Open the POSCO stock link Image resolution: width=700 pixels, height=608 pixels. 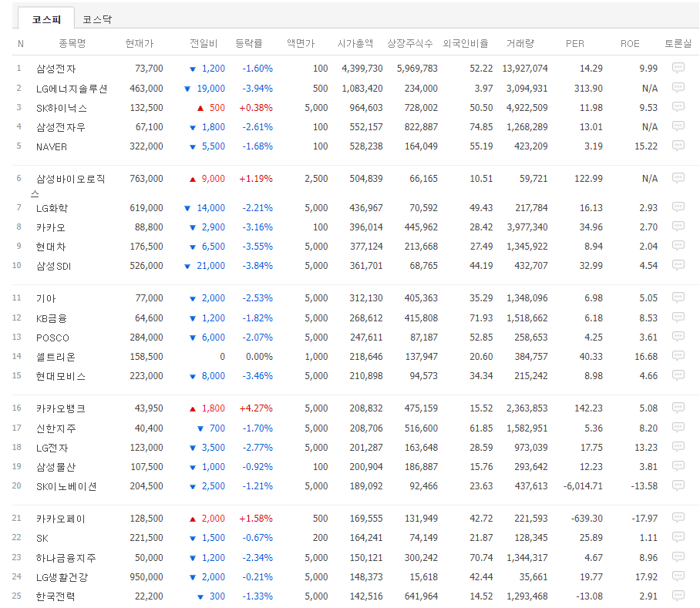52,338
